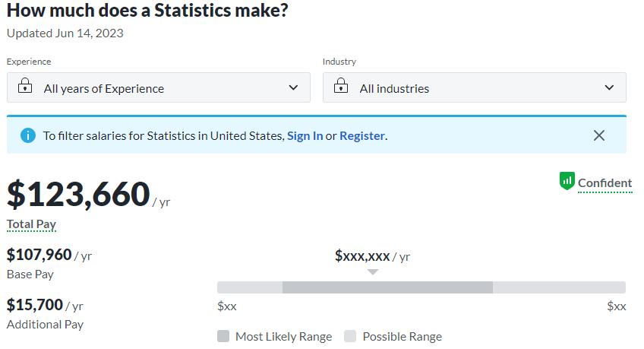Click the green Confident shield icon
Image resolution: width=644 pixels, height=349 pixels.
(567, 182)
